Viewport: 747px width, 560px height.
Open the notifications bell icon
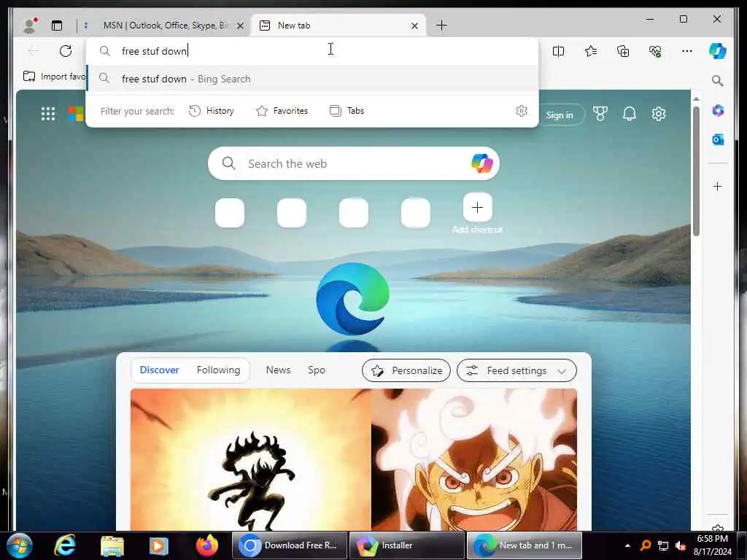tap(630, 114)
